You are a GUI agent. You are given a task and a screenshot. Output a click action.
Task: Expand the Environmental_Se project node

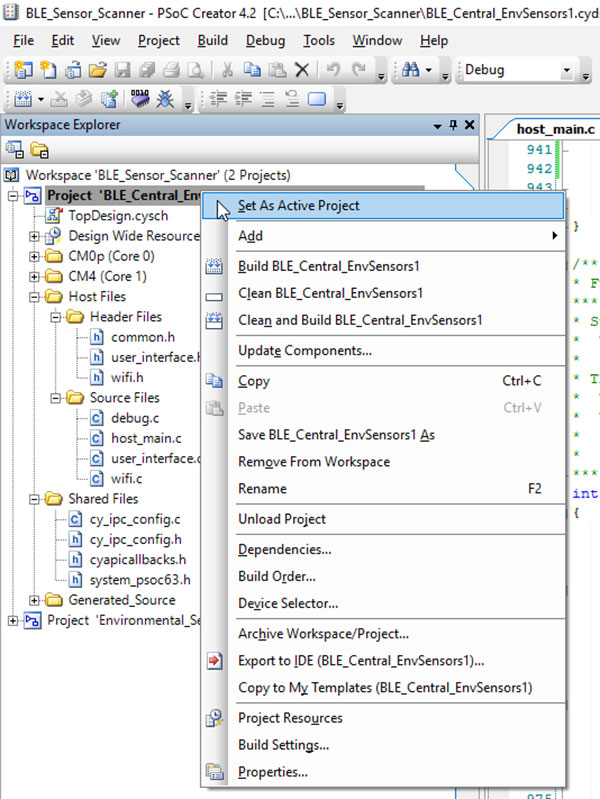pos(13,621)
